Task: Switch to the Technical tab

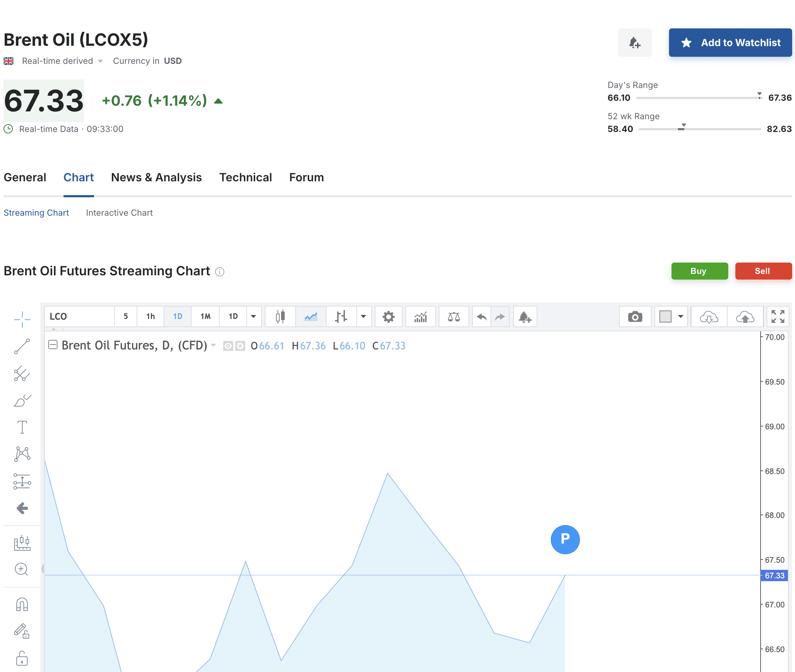Action: (x=246, y=177)
